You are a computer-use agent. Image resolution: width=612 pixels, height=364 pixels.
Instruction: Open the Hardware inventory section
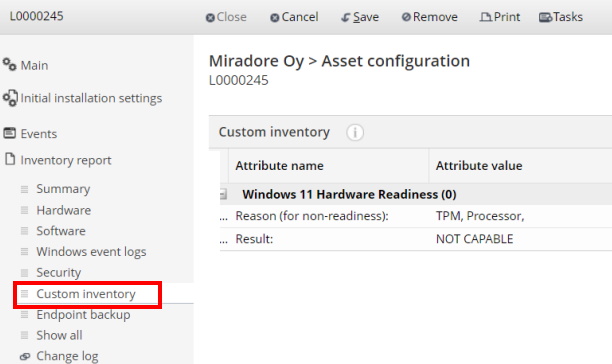tap(64, 210)
